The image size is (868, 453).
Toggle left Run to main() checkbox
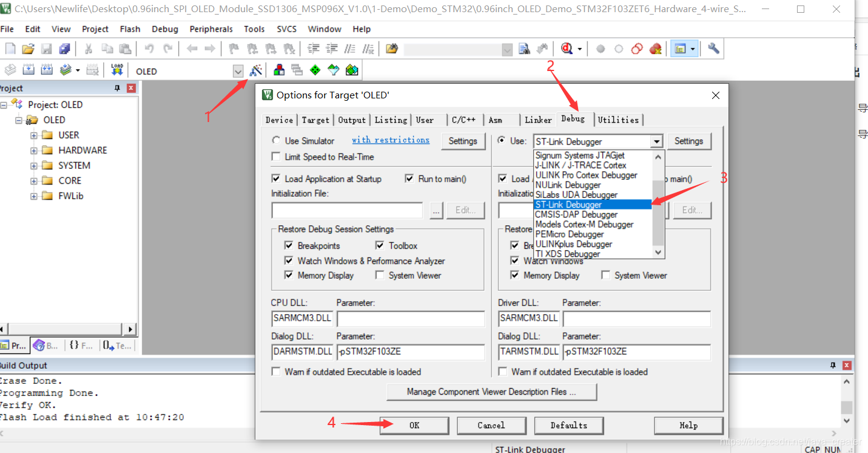(x=409, y=179)
